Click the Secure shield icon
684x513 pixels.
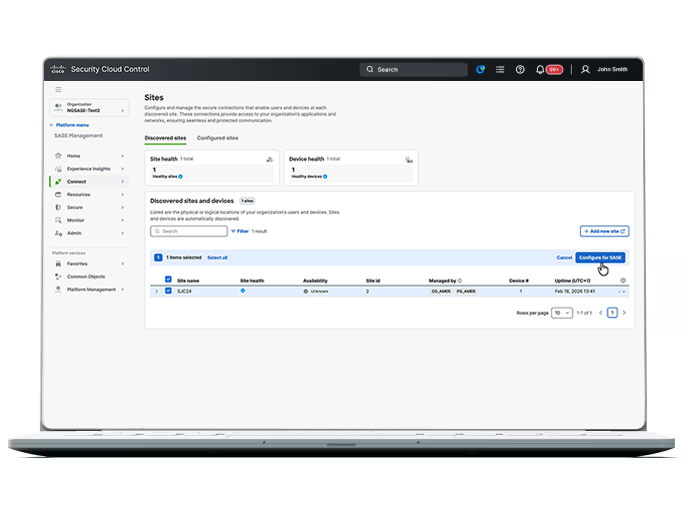pos(58,207)
